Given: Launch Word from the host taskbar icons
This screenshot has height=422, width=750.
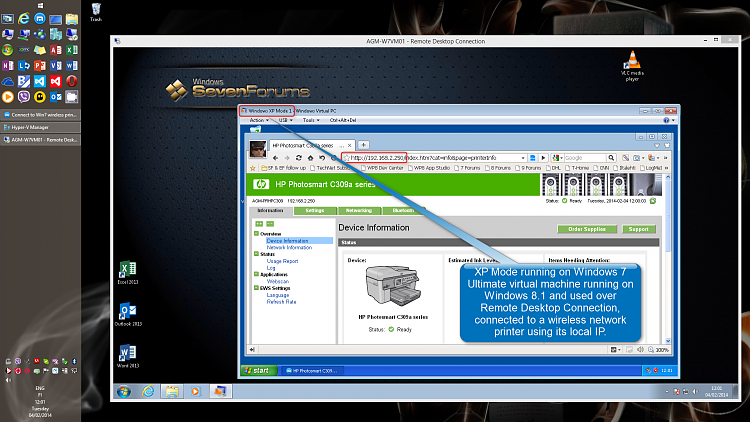Looking at the screenshot, I should pos(72,66).
